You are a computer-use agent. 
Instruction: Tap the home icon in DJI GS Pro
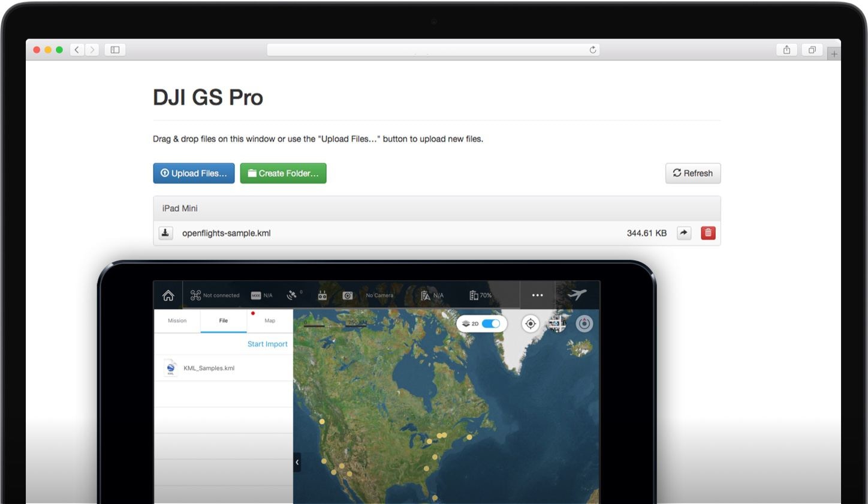tap(168, 295)
